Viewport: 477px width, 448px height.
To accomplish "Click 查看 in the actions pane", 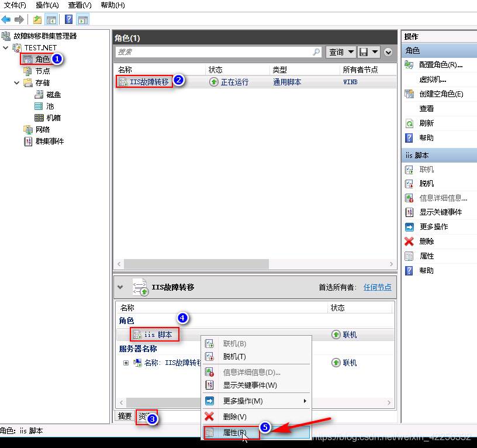I will 427,108.
